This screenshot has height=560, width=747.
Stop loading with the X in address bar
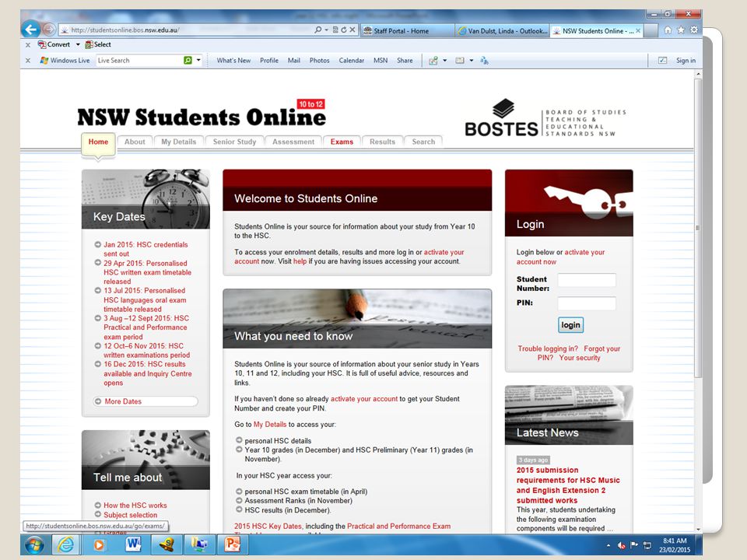[x=352, y=30]
